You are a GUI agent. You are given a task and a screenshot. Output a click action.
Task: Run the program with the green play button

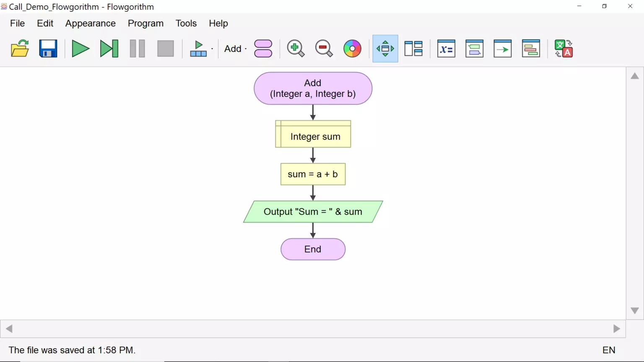[80, 49]
